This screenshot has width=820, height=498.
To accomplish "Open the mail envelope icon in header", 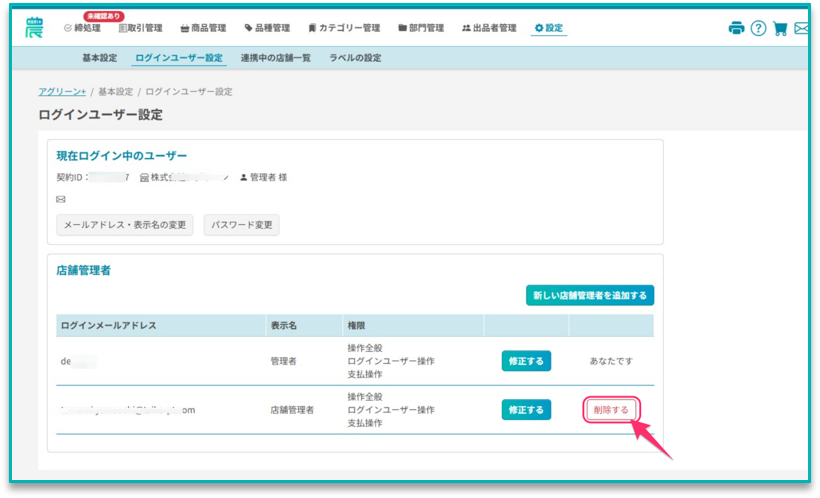I will 801,28.
